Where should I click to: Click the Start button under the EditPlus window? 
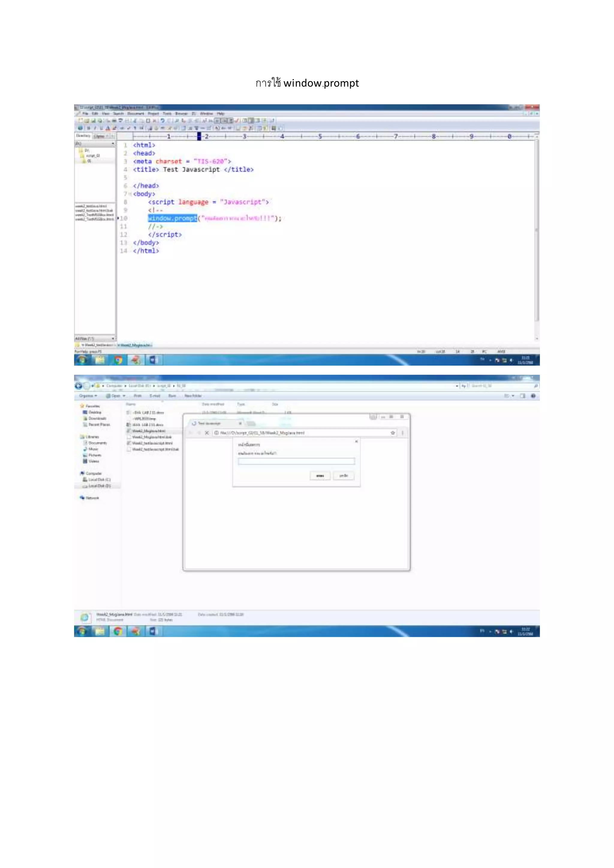pyautogui.click(x=82, y=360)
